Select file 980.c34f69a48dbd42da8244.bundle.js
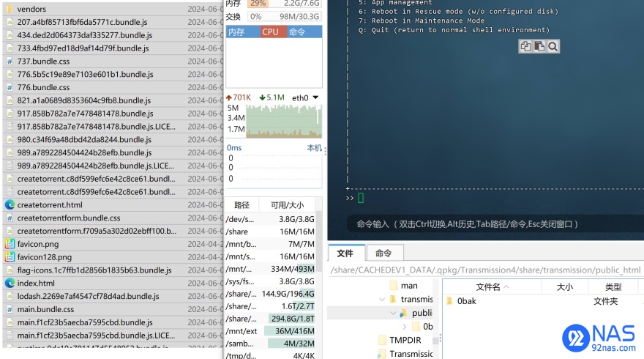This screenshot has height=359, width=644. tap(113, 139)
